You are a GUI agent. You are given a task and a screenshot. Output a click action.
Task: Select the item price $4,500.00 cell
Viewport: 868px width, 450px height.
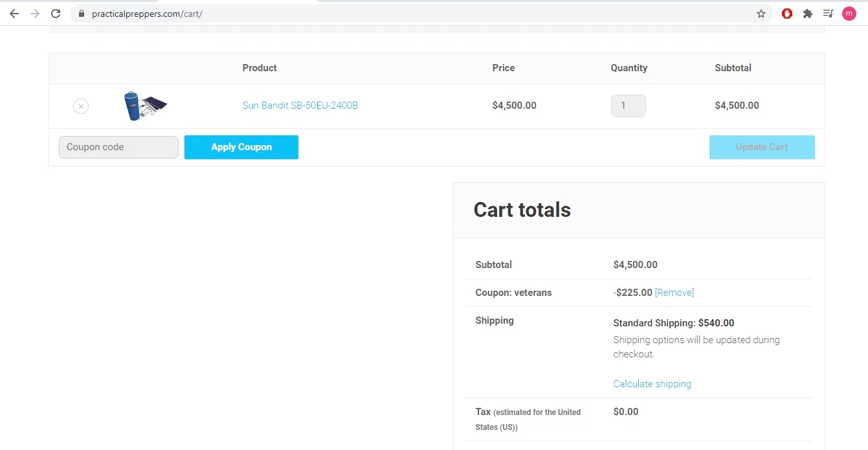(515, 106)
